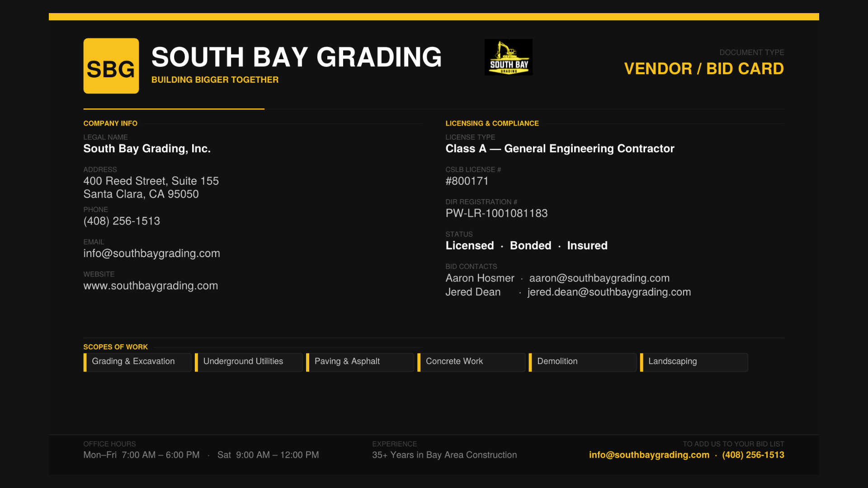Screen dimensions: 868x488
Task: Select the Concrete Work scope tag
Action: [x=471, y=362]
